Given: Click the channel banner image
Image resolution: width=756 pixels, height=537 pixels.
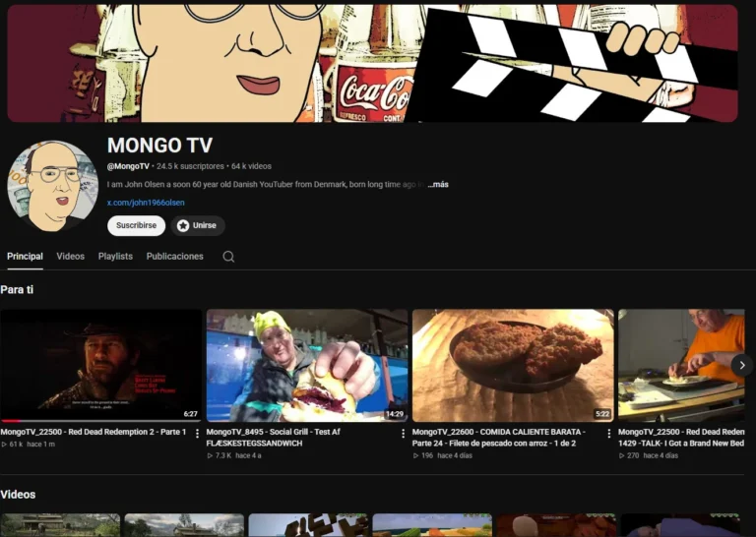Looking at the screenshot, I should [x=372, y=63].
